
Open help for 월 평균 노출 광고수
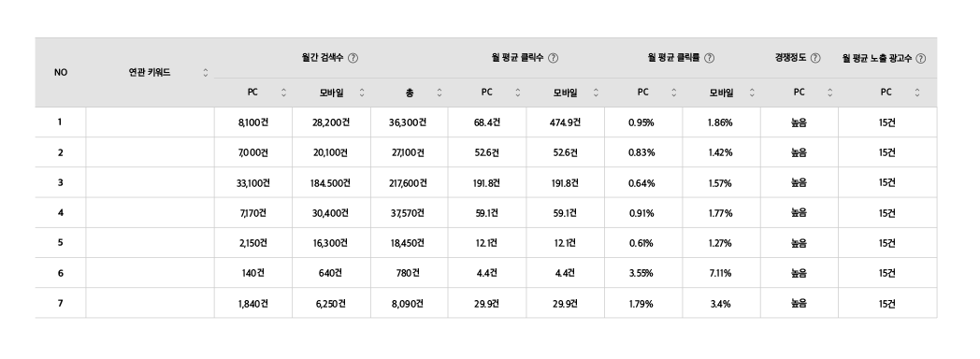[x=921, y=58]
